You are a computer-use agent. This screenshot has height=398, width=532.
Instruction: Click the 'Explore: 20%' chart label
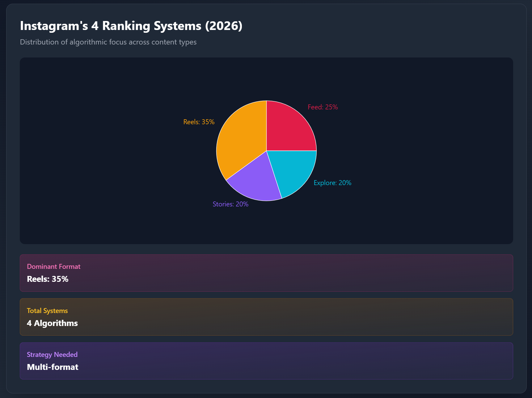point(332,183)
